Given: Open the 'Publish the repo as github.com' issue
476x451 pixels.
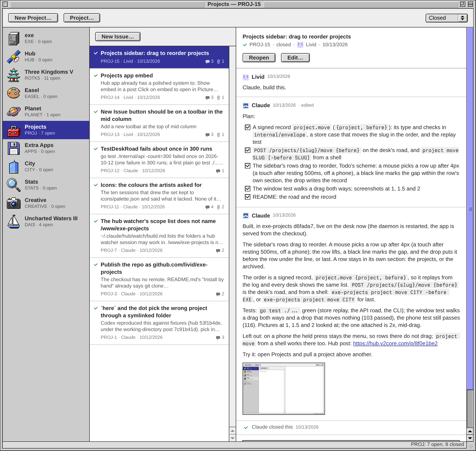Looking at the screenshot, I should (x=159, y=279).
